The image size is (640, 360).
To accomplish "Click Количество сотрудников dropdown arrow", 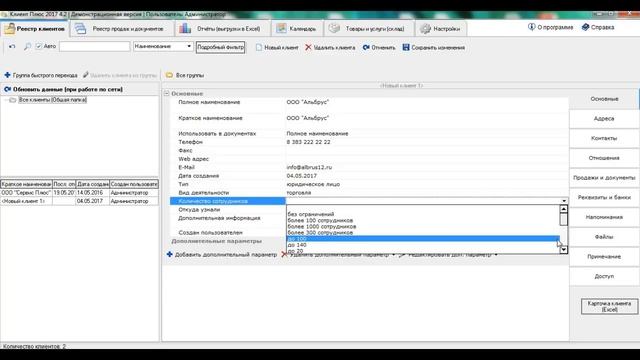I will click(x=564, y=201).
